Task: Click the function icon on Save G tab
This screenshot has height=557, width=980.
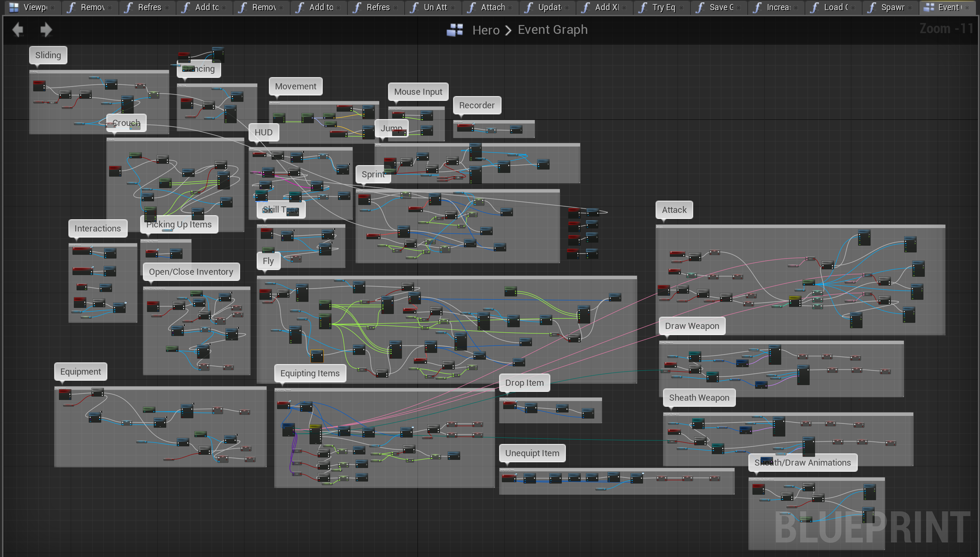Action: pos(700,7)
